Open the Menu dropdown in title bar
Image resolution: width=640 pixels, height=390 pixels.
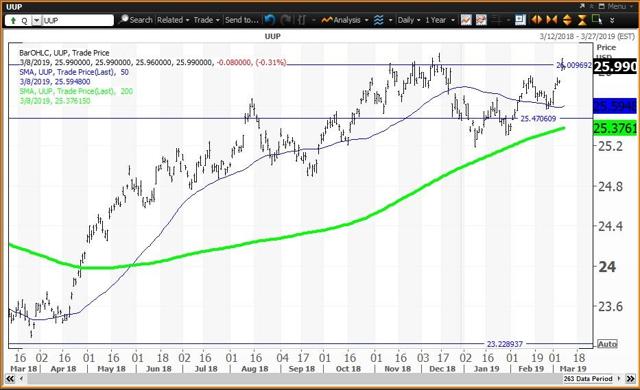620,7
